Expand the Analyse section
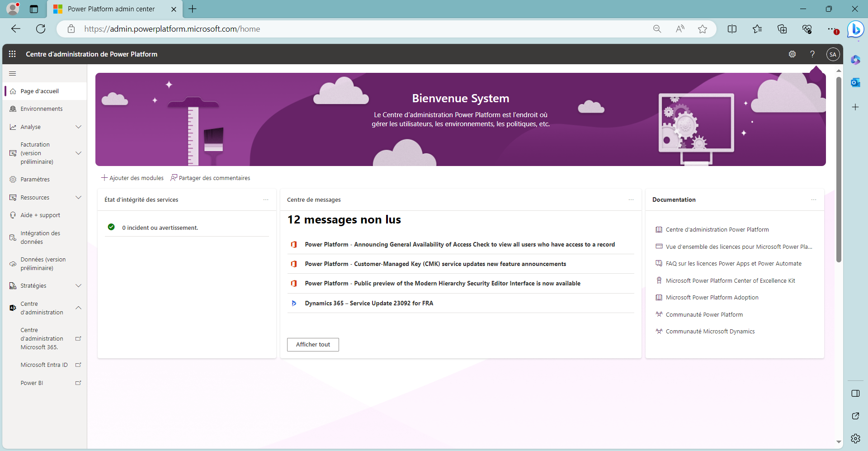868x451 pixels. tap(45, 127)
